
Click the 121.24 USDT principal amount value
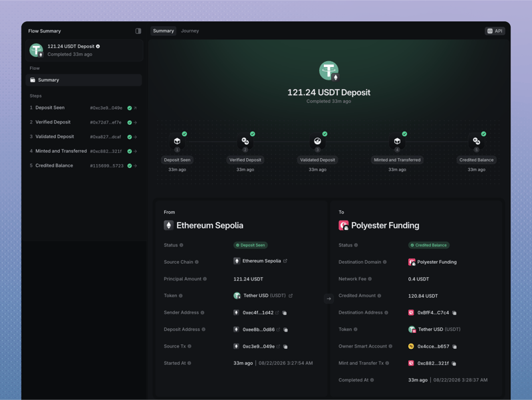coord(248,279)
